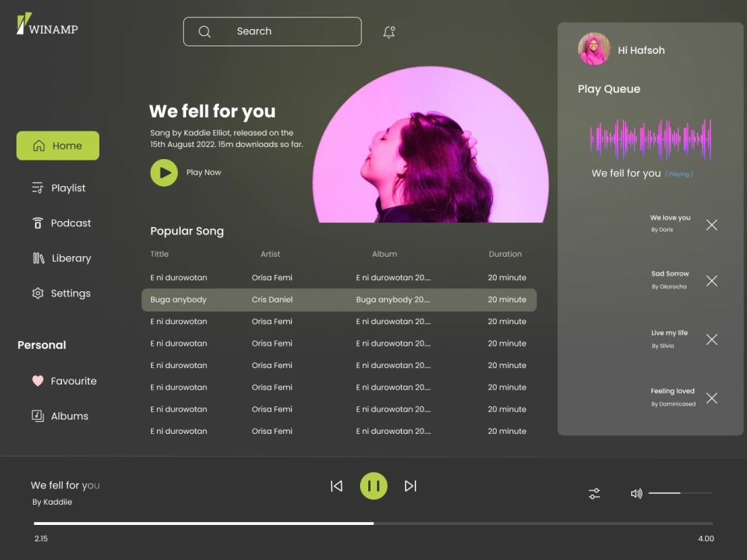Skip to next track

click(410, 486)
